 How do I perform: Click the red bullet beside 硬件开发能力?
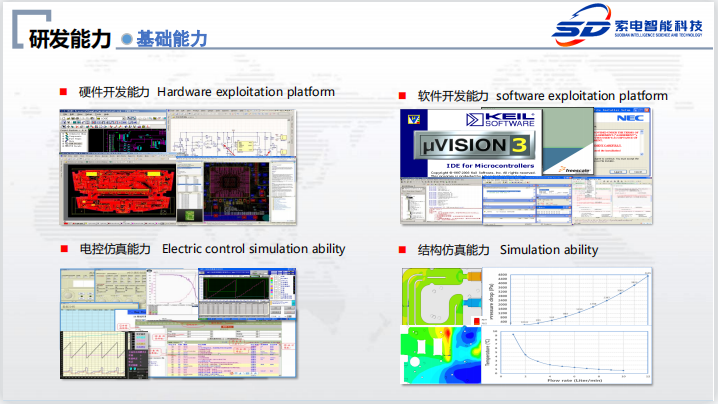pos(63,92)
